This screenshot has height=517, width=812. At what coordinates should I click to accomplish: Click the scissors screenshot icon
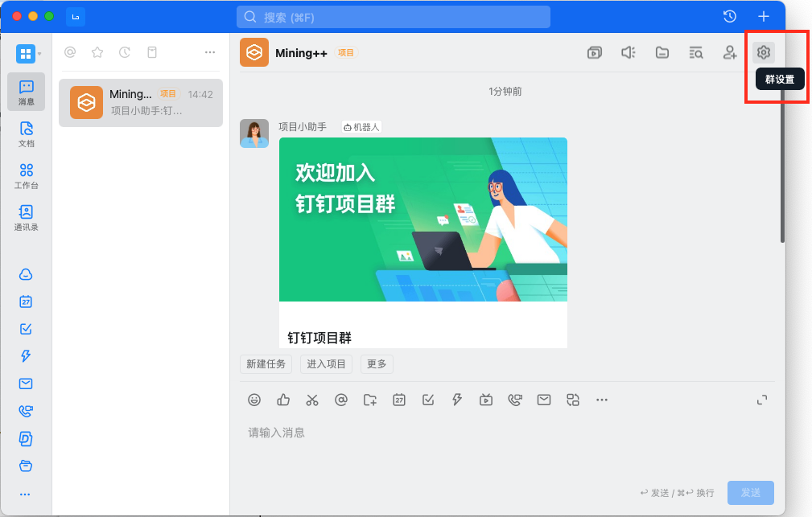point(312,400)
